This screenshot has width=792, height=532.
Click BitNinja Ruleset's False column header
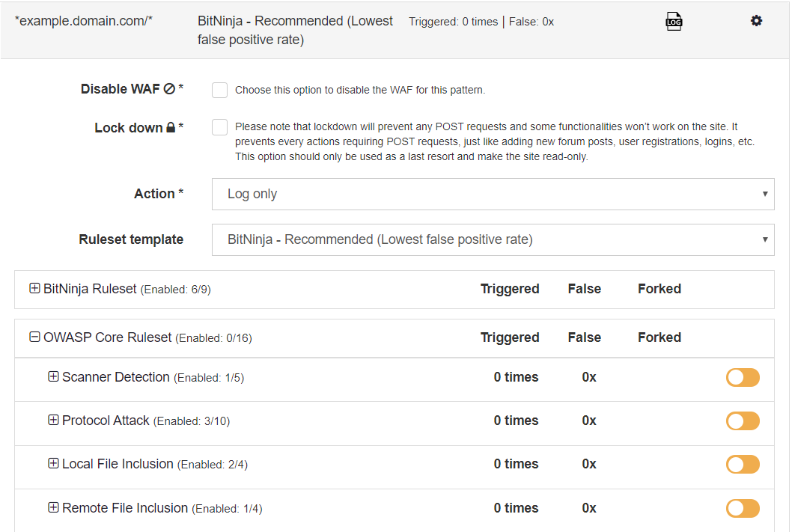click(x=585, y=289)
